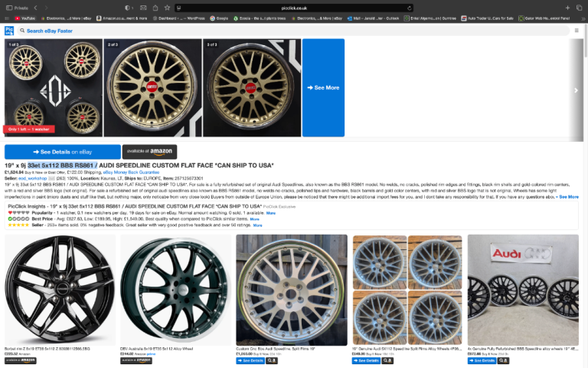Click the gallery next arrow

(x=576, y=90)
